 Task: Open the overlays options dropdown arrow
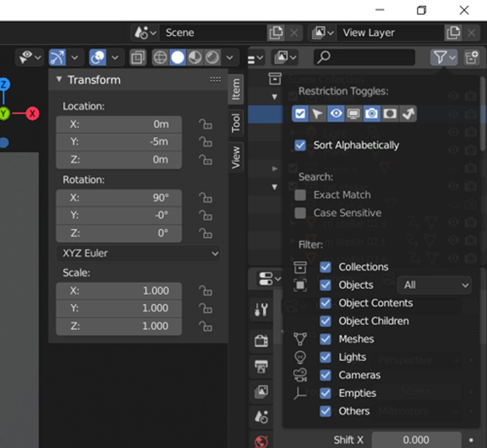click(115, 58)
